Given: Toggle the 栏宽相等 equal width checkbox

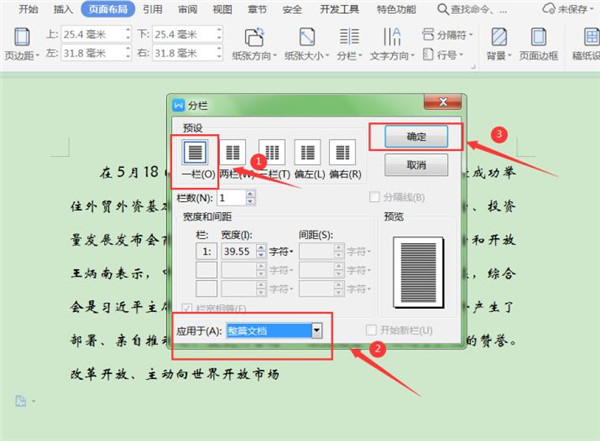Looking at the screenshot, I should point(186,307).
